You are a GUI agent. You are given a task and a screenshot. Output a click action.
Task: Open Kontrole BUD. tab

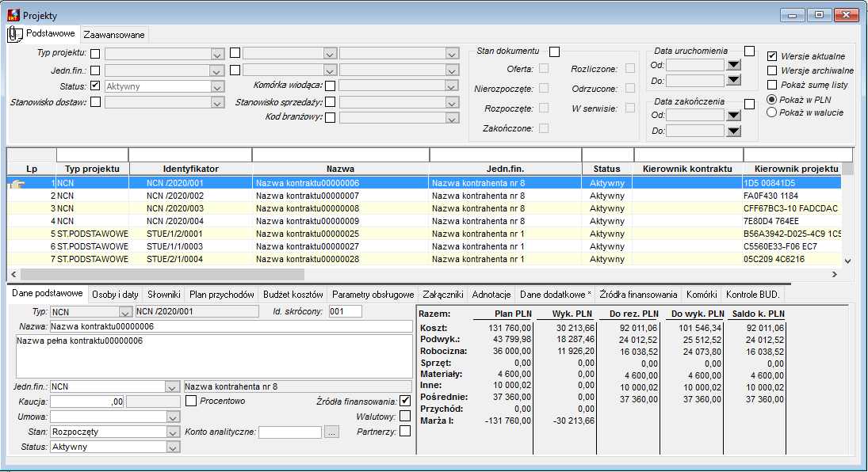tap(753, 295)
